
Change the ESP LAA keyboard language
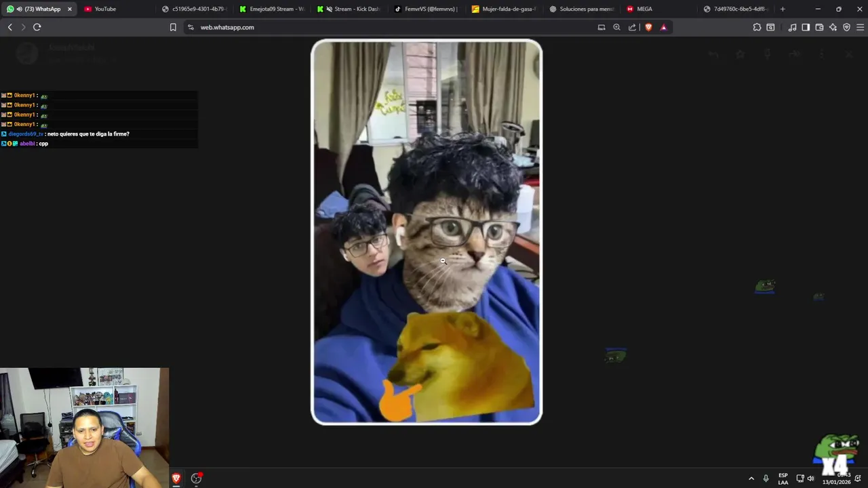[x=783, y=479]
